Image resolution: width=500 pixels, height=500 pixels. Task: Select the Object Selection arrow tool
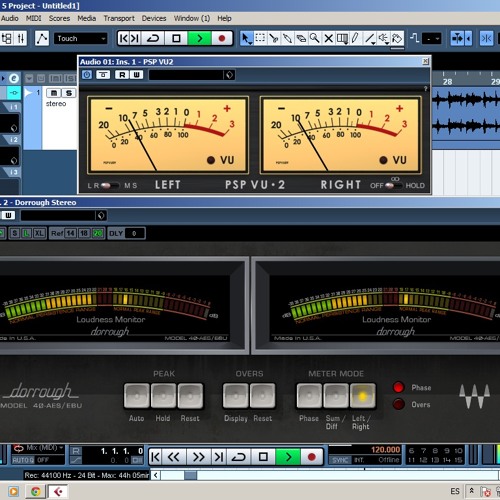[246, 39]
